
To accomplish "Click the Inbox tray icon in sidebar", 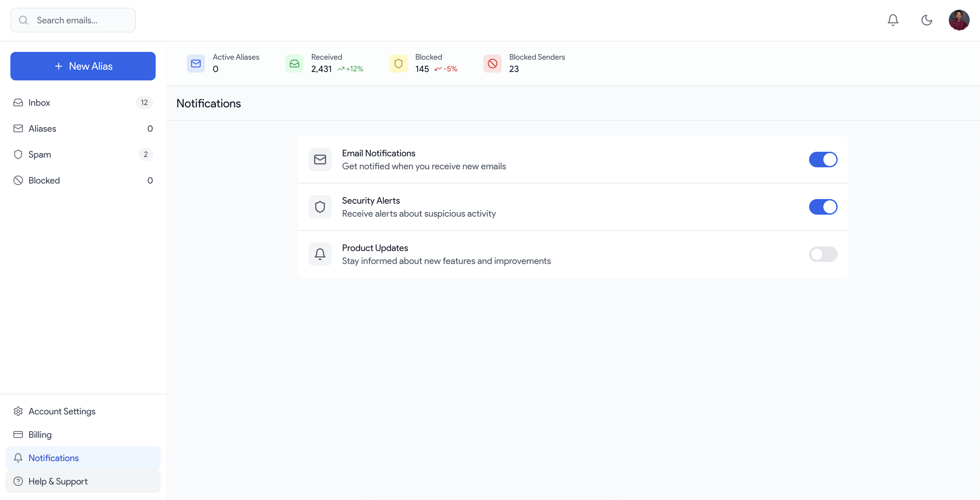I will tap(18, 103).
